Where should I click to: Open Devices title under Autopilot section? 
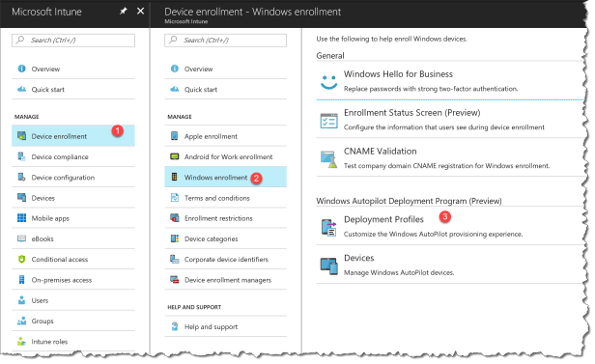[x=358, y=258]
